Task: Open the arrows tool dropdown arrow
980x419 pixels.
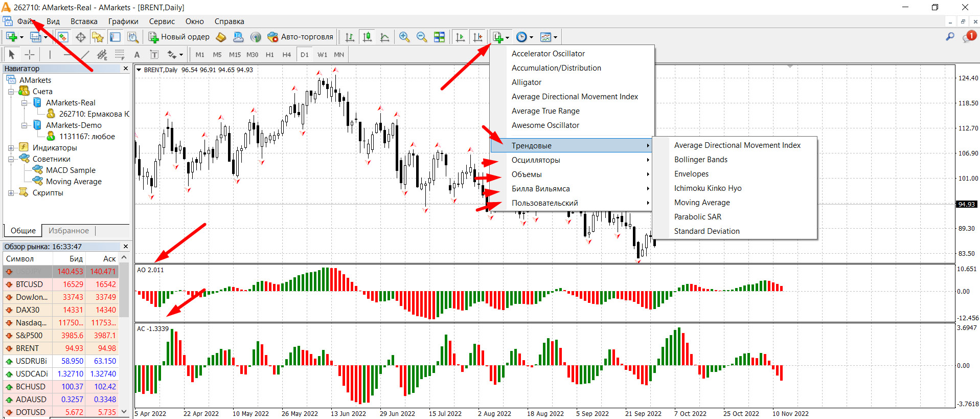Action: click(181, 55)
